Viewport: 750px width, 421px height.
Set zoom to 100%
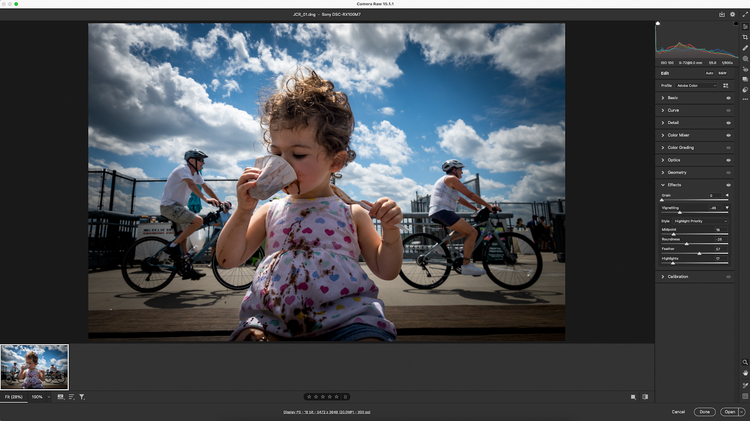37,397
